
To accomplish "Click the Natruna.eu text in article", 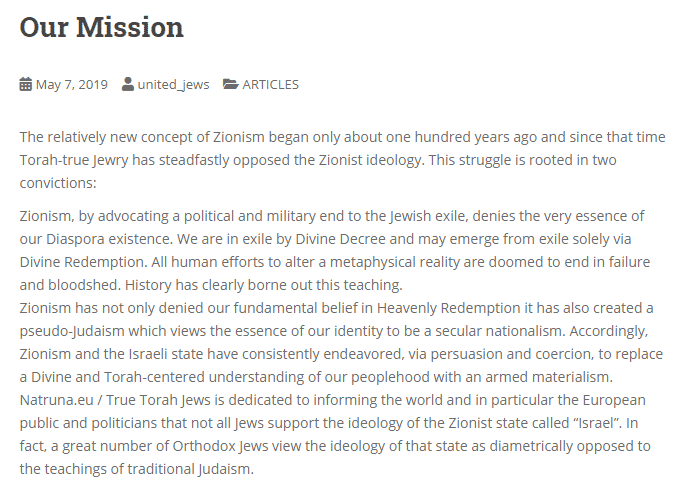I will [x=57, y=400].
